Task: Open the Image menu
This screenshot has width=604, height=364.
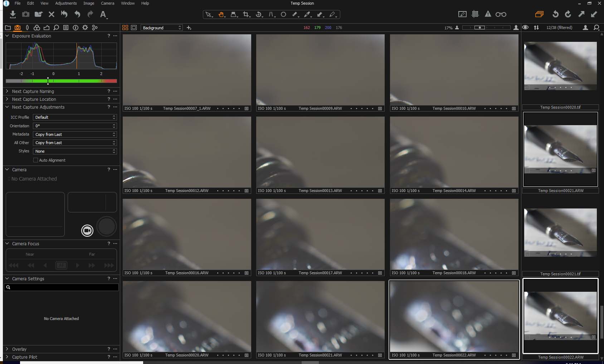Action: click(89, 3)
